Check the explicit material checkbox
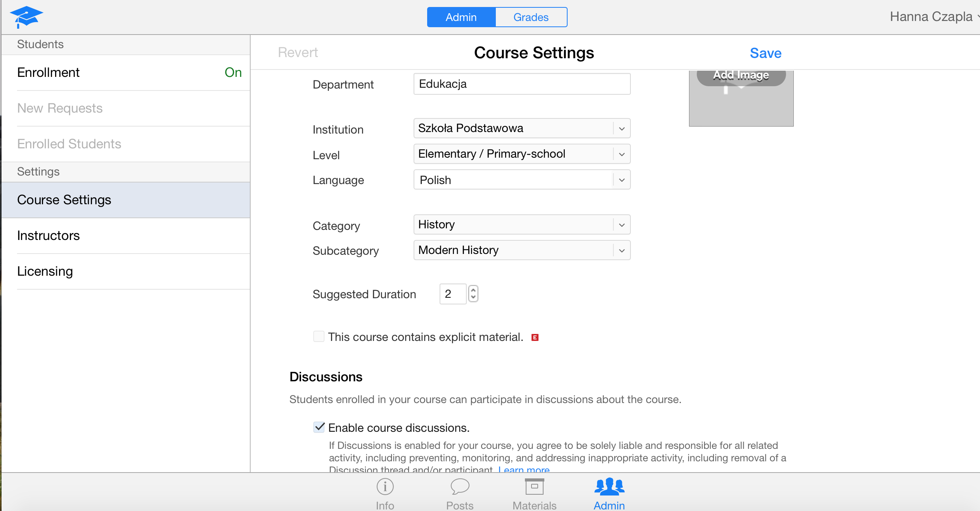The image size is (980, 511). pos(319,336)
